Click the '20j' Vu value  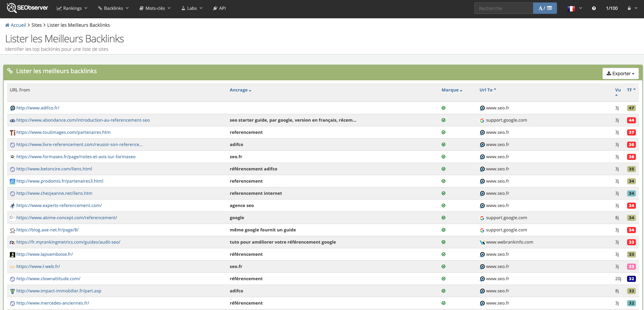618,279
